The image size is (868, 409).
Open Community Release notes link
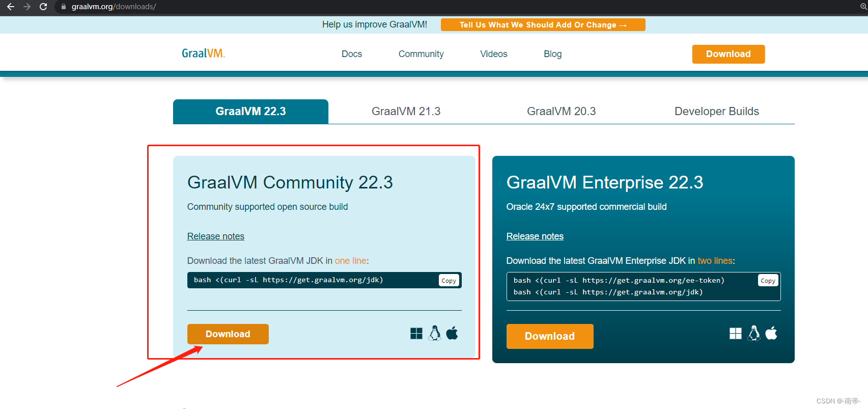[x=216, y=236]
